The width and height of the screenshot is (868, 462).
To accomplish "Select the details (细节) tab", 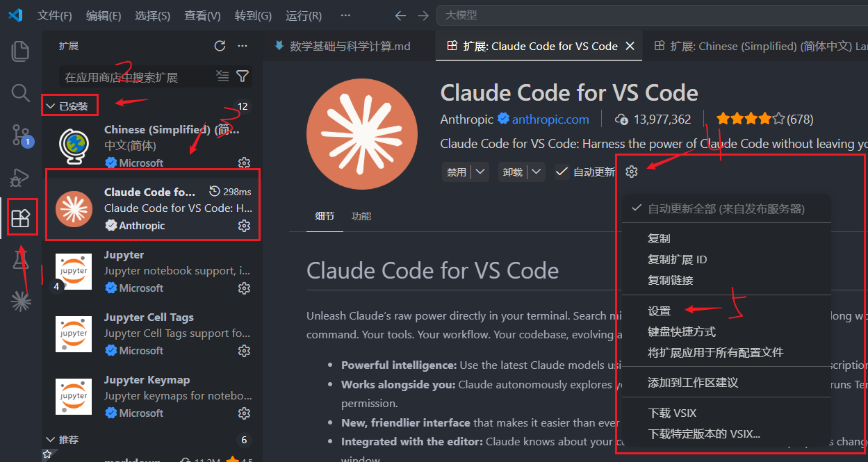I will tap(325, 216).
